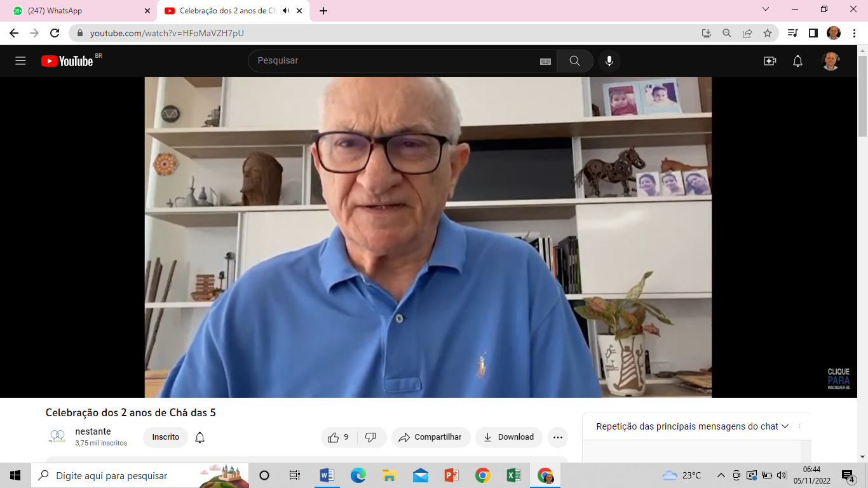Open the chat panel vertical dots menu

(800, 426)
